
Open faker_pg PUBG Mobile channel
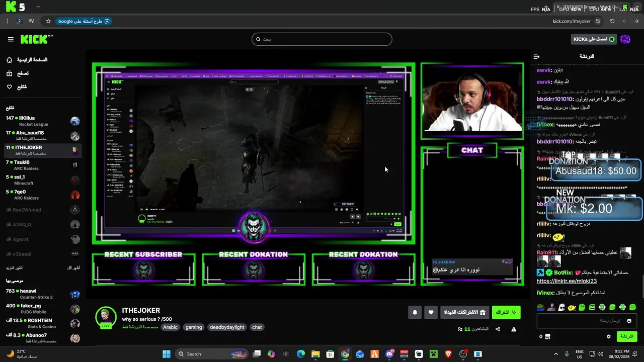tap(43, 309)
